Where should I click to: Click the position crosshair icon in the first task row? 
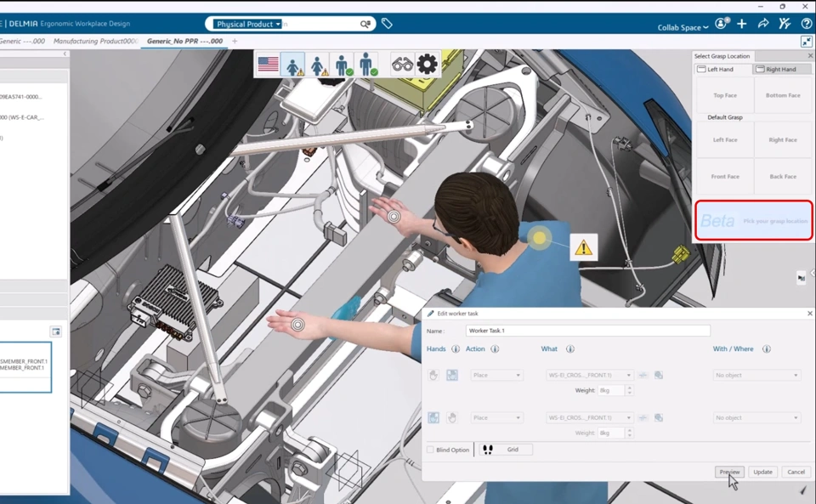coord(643,375)
